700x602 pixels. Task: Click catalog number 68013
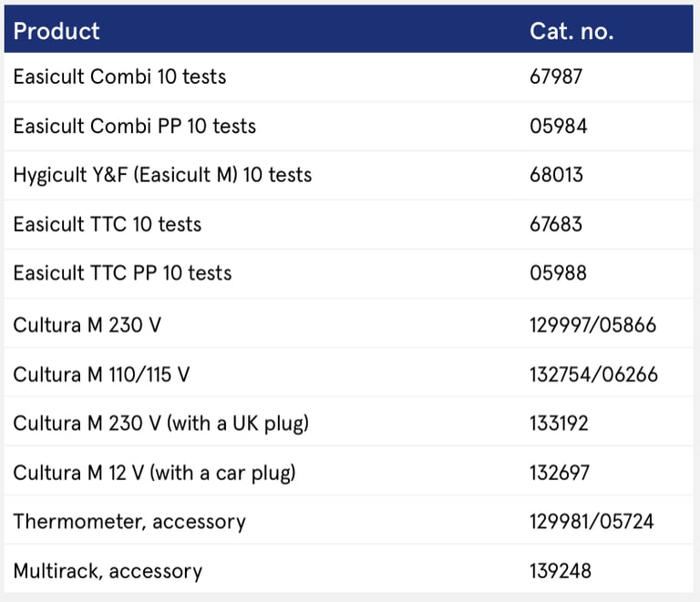(556, 175)
